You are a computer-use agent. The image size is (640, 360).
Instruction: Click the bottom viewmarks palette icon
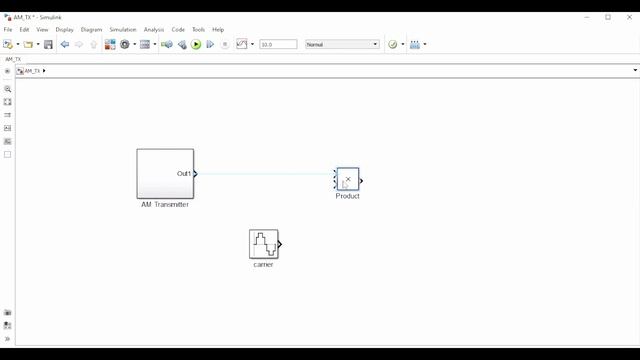7,326
